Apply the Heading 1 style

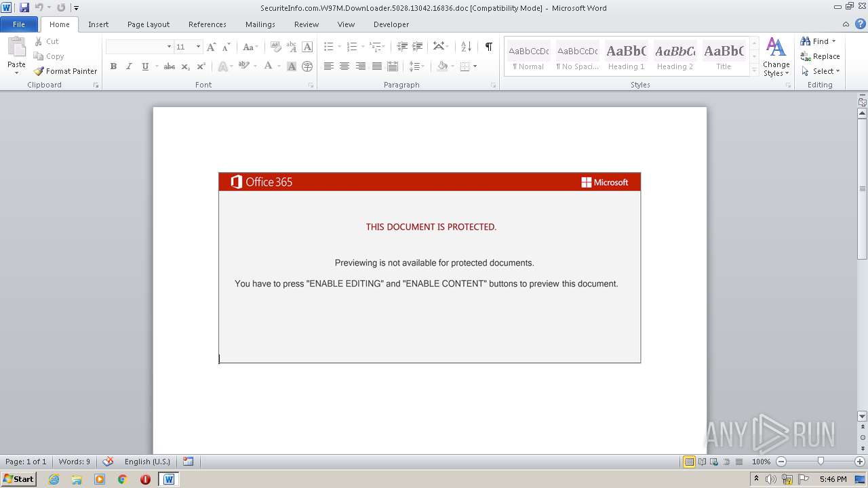627,56
